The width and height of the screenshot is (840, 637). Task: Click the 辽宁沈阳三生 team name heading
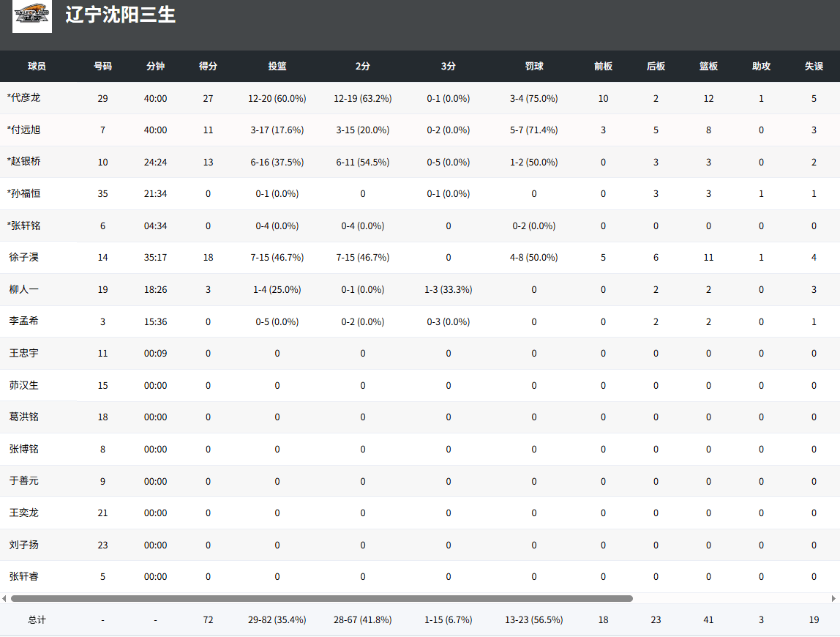coord(121,15)
